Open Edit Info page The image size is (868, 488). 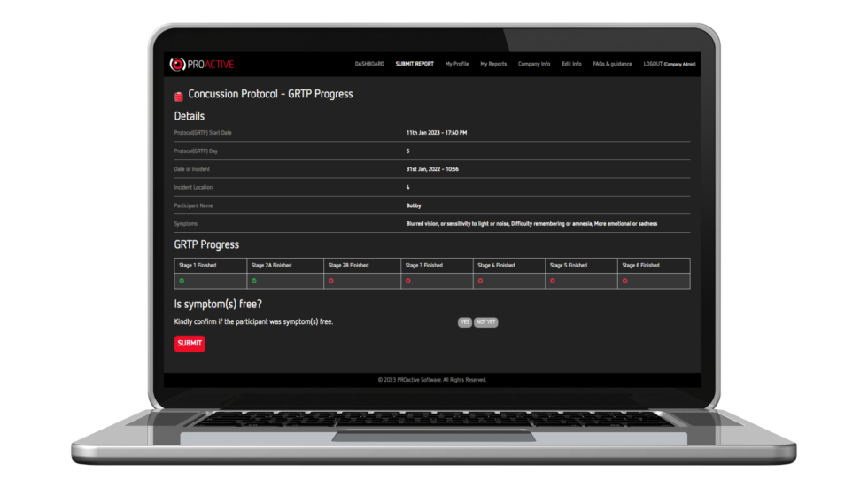[x=571, y=64]
